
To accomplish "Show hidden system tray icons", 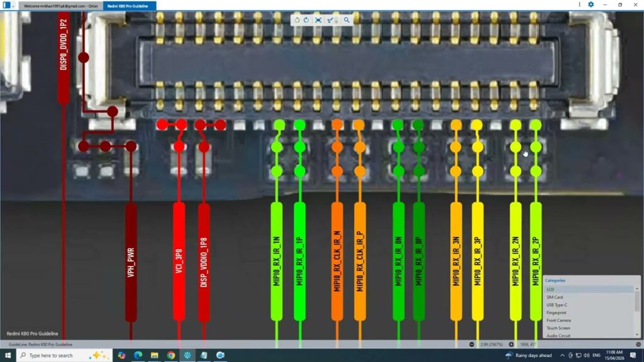I will tap(562, 355).
